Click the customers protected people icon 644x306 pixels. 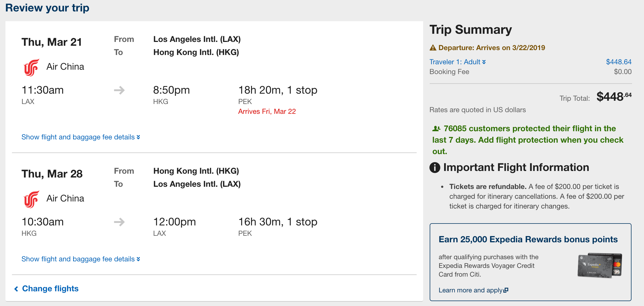pyautogui.click(x=436, y=128)
